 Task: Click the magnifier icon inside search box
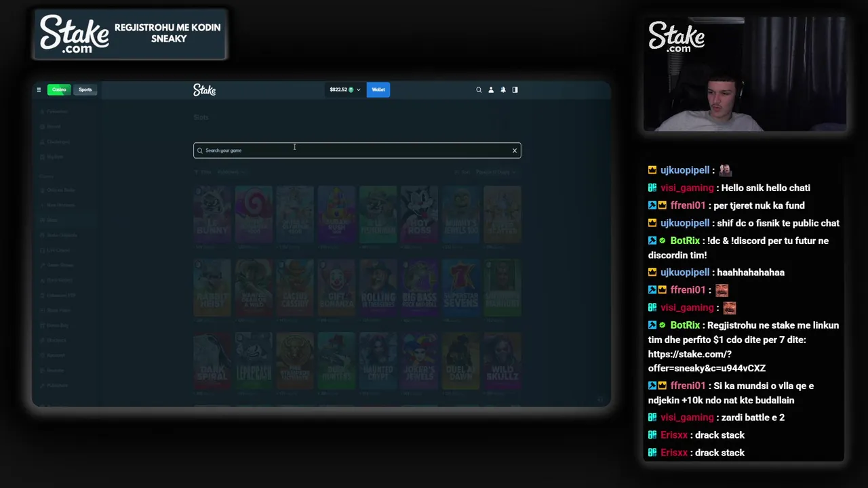[x=199, y=150]
